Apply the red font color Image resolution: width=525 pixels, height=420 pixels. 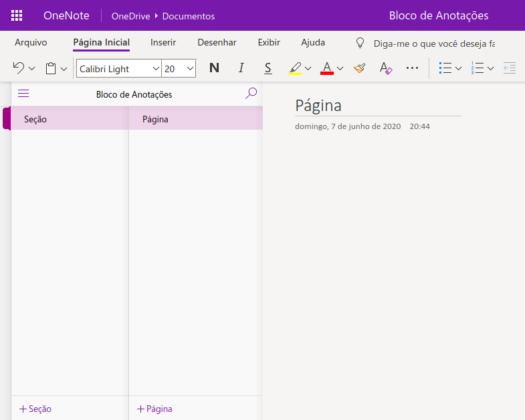pyautogui.click(x=327, y=68)
